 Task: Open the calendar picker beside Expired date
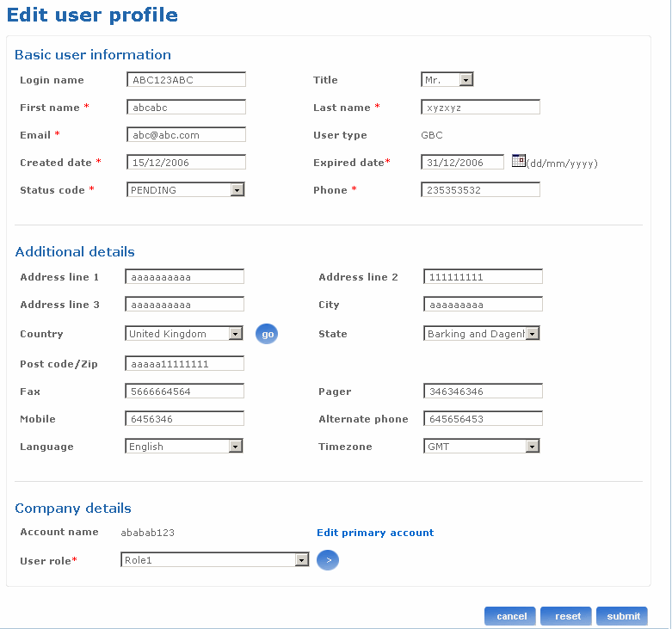coord(519,161)
